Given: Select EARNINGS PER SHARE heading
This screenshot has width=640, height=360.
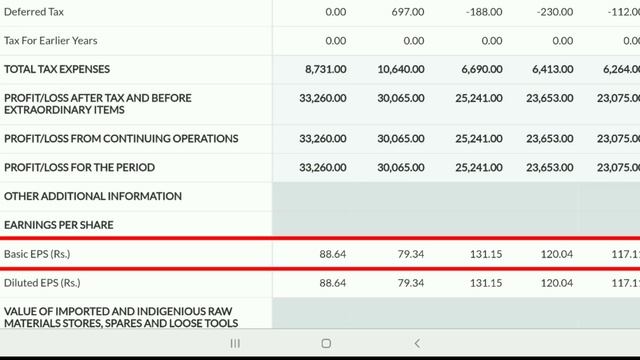Looking at the screenshot, I should 59,225.
